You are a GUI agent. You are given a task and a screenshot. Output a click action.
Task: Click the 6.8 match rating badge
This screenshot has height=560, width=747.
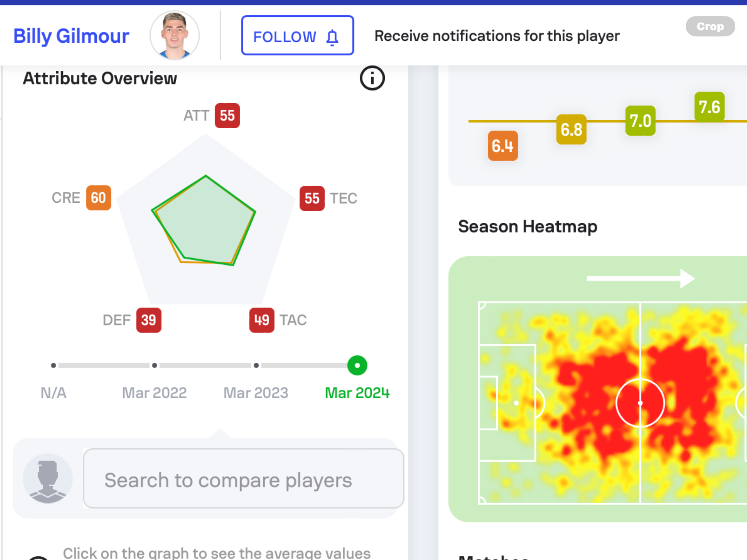(x=571, y=129)
